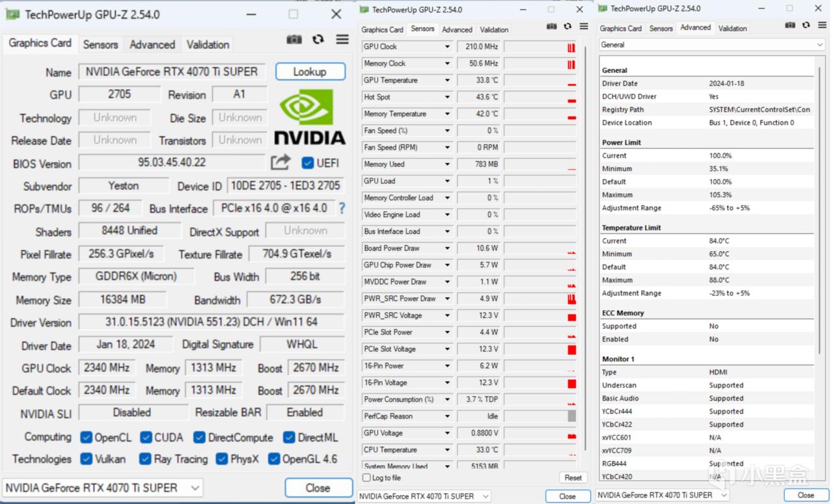The image size is (833, 504).
Task: Take a screenshot via camera icon in Graphics Card window
Action: pyautogui.click(x=294, y=40)
